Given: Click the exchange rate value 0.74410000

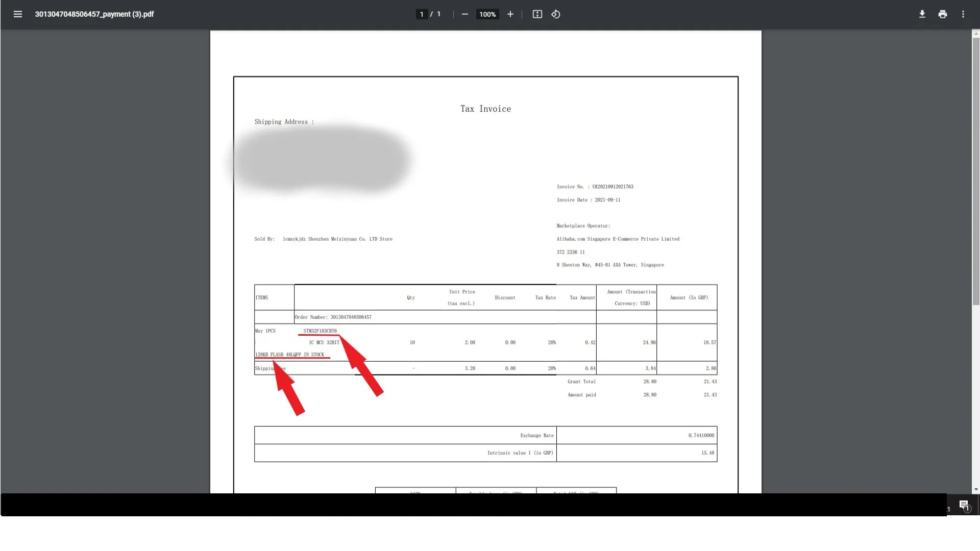Looking at the screenshot, I should point(701,436).
